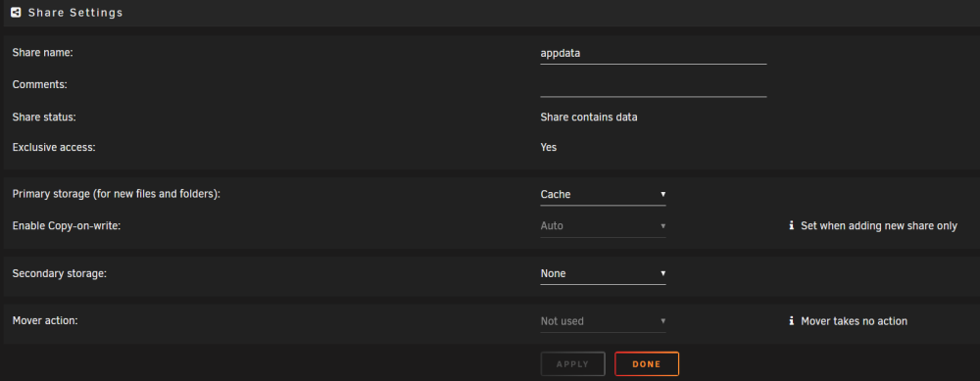Click the Share name field containing appdata
Viewport: 980px width, 381px height.
pyautogui.click(x=653, y=54)
